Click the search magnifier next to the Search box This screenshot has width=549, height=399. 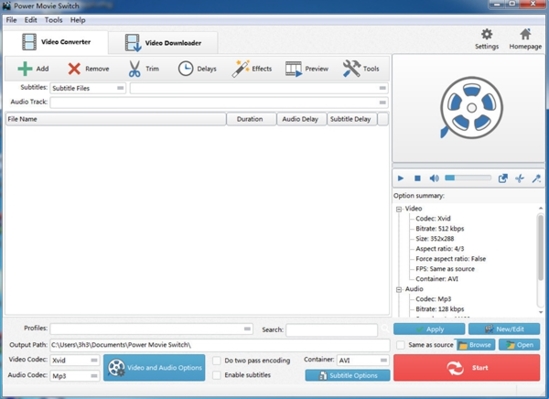click(385, 329)
